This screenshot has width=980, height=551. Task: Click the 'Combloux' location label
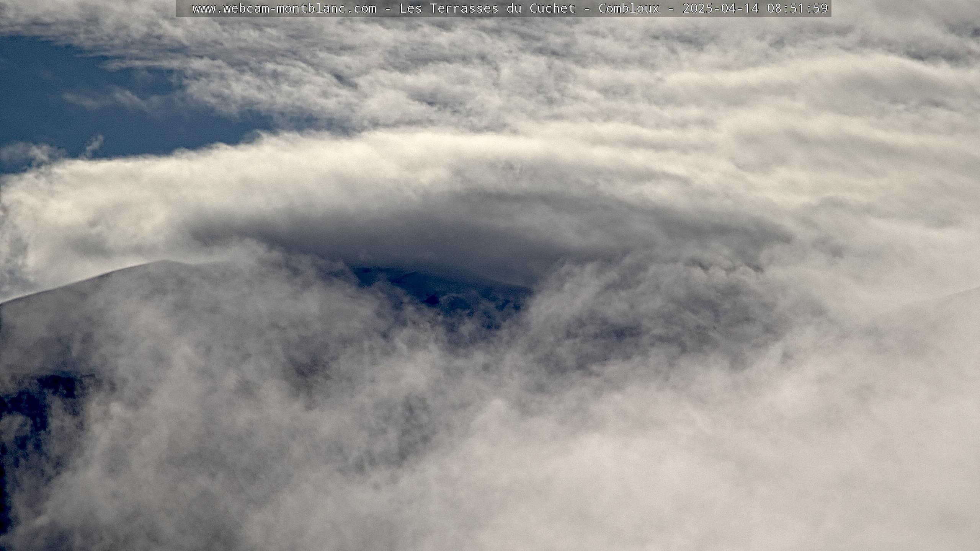pos(629,8)
